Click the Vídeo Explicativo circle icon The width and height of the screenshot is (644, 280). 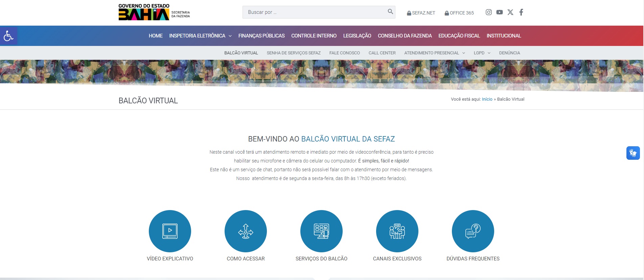pos(170,231)
